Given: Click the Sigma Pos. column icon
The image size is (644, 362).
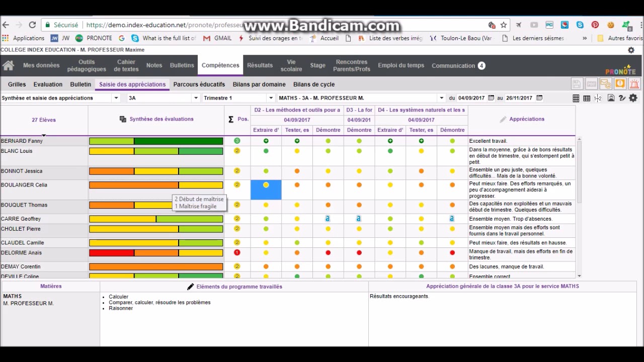Looking at the screenshot, I should [231, 119].
